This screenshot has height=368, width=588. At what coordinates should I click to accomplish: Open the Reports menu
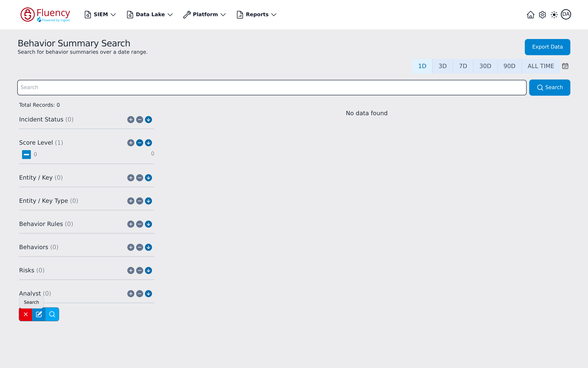[x=257, y=15]
